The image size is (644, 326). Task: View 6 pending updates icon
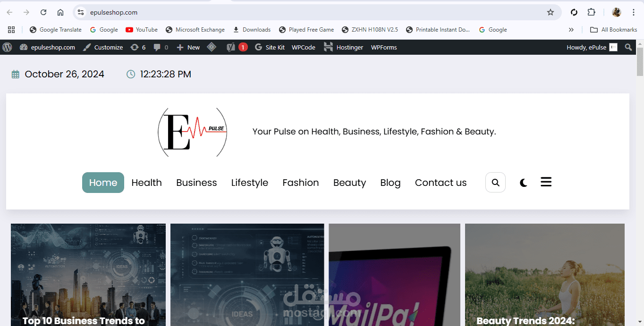click(138, 47)
